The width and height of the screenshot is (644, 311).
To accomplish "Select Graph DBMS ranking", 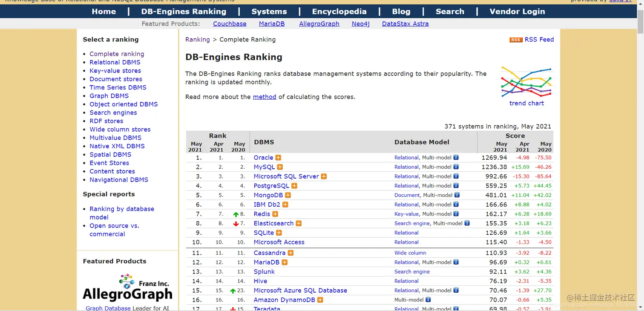I will (109, 96).
